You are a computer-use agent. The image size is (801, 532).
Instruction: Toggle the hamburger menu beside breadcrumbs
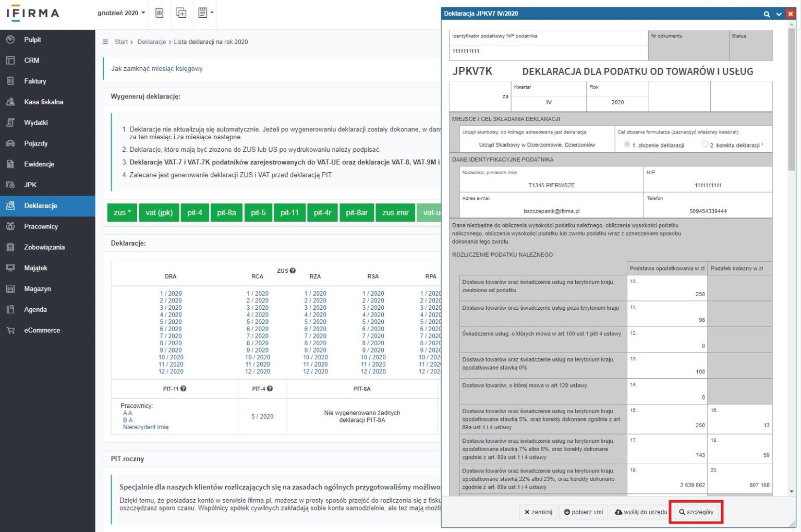point(105,42)
